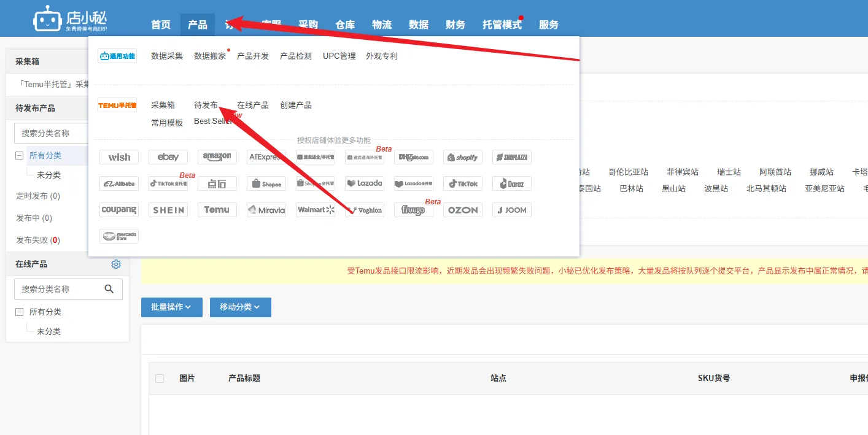
Task: Expand the 移动分类 dropdown
Action: [x=240, y=307]
